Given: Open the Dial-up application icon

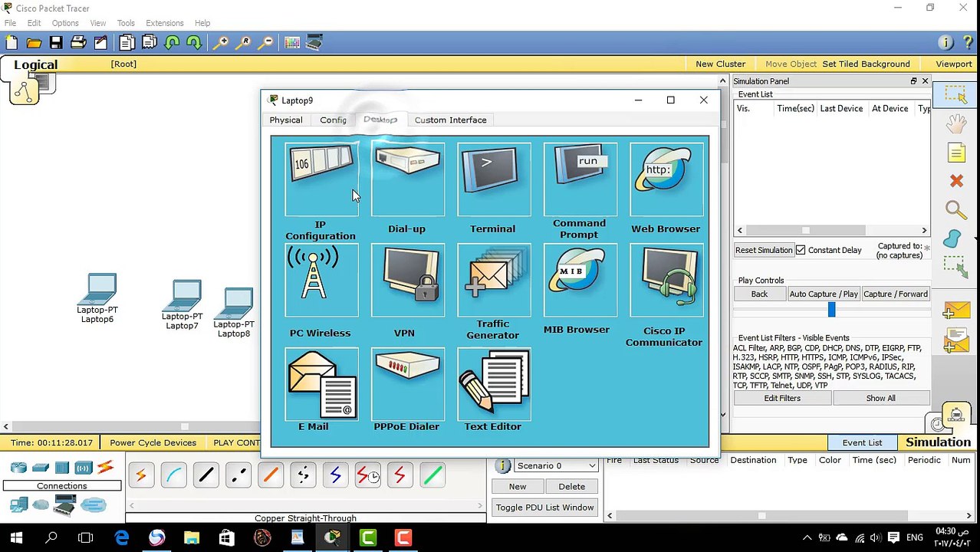Looking at the screenshot, I should pyautogui.click(x=407, y=179).
